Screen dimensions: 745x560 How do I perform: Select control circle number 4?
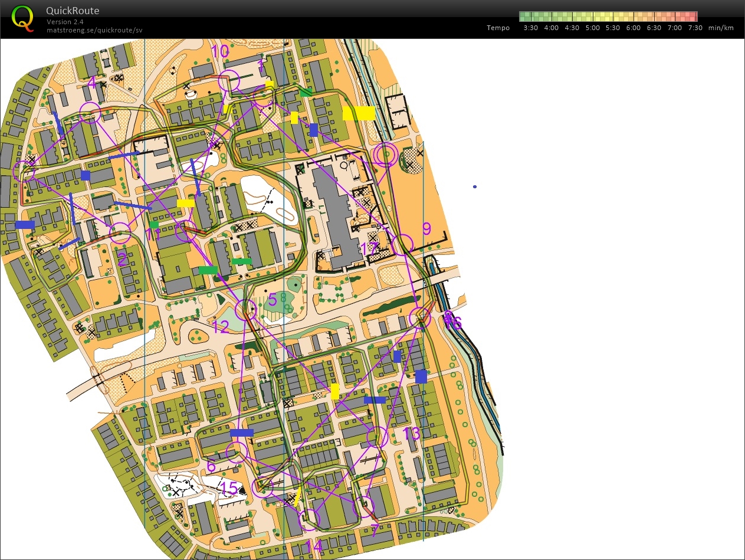[x=90, y=112]
